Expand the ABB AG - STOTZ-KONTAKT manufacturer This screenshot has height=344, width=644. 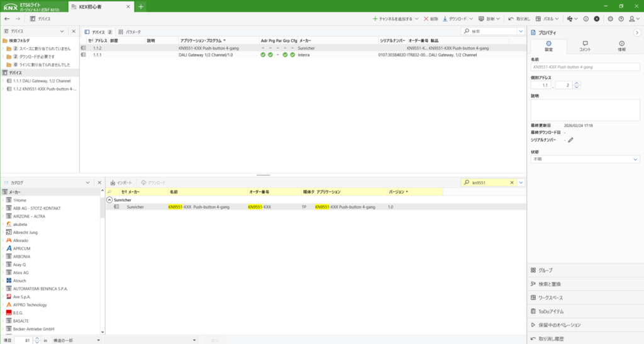3,208
